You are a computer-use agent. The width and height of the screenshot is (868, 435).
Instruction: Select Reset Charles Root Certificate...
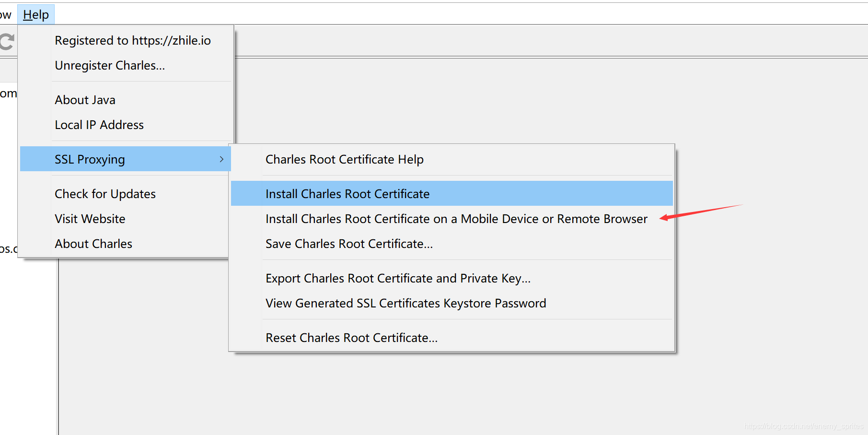452,338
